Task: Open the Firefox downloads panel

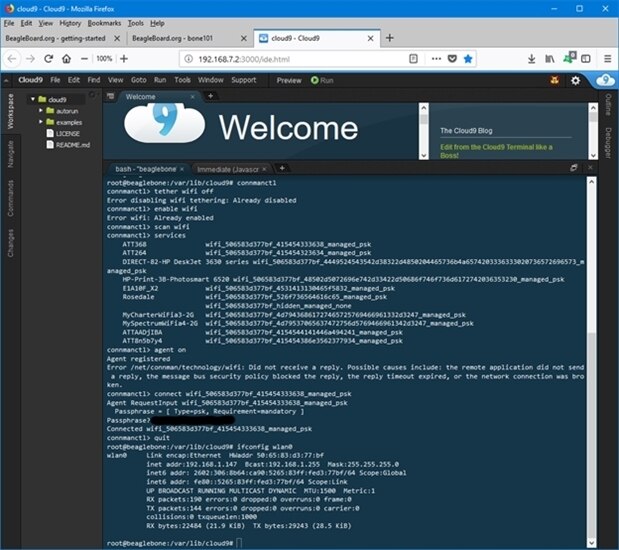Action: tap(531, 59)
